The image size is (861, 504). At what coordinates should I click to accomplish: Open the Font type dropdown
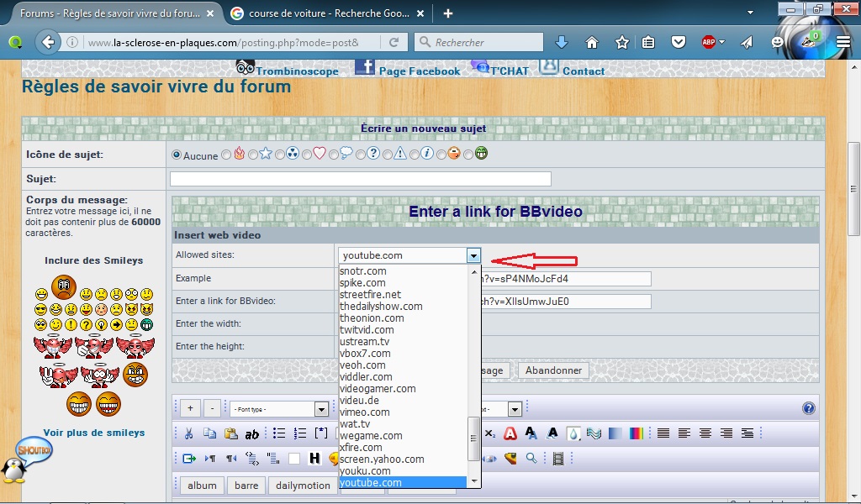click(279, 409)
